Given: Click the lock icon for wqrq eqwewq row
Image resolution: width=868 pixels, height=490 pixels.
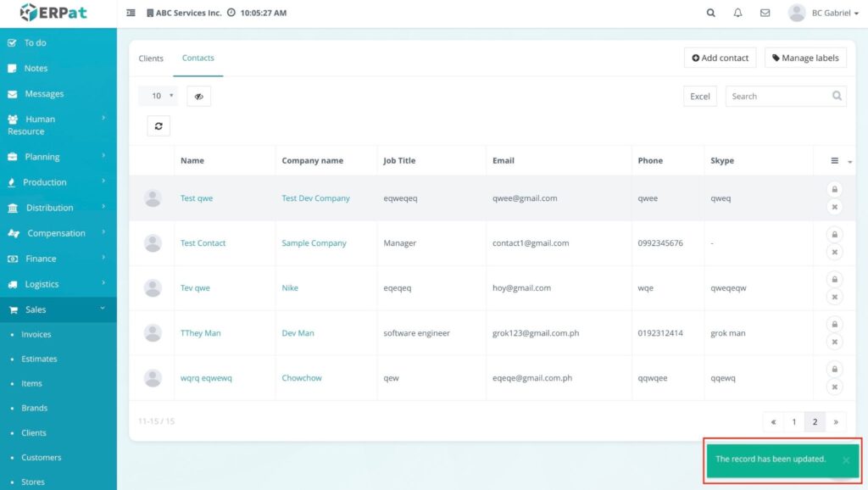Looking at the screenshot, I should point(834,369).
